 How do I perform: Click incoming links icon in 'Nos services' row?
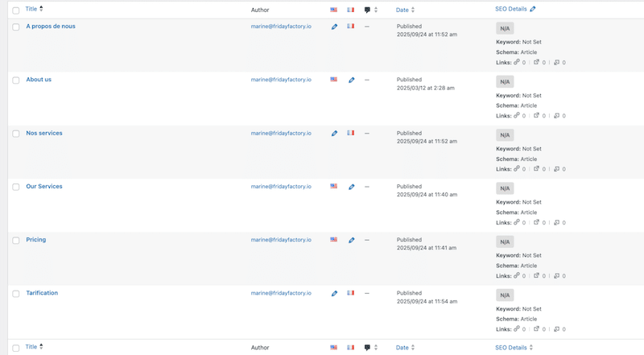point(556,169)
